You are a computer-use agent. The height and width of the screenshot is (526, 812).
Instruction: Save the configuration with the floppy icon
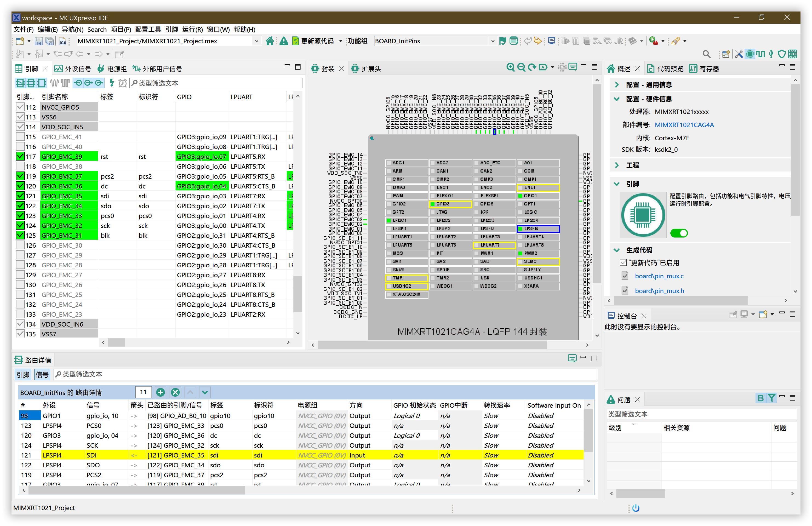click(x=39, y=41)
